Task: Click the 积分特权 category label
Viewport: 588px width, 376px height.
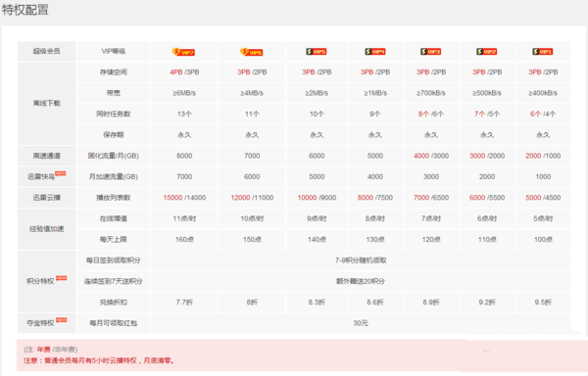Action: pos(40,281)
